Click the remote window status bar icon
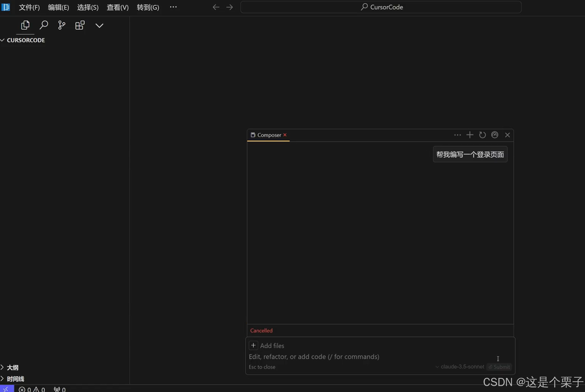Screen dimensions: 585x392 [7, 389]
